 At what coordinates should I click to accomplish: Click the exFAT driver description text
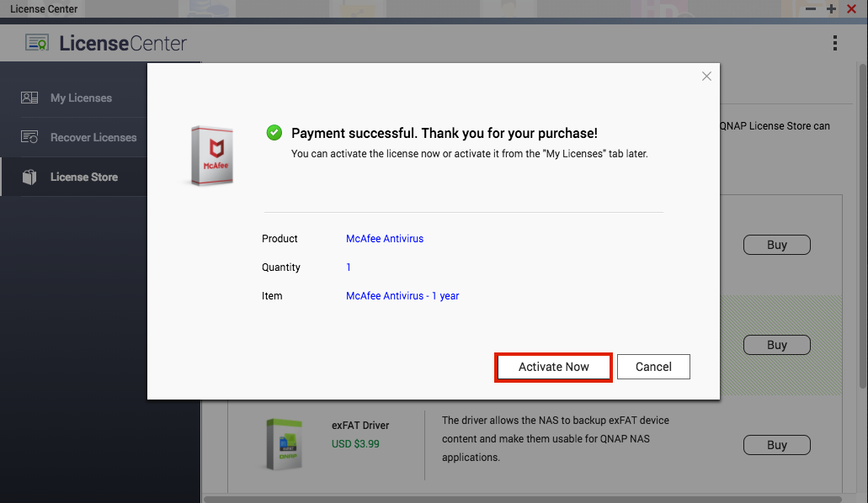pyautogui.click(x=555, y=439)
